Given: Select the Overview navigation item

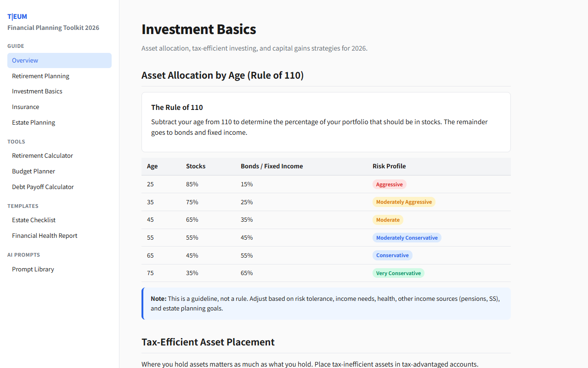Looking at the screenshot, I should [x=25, y=60].
